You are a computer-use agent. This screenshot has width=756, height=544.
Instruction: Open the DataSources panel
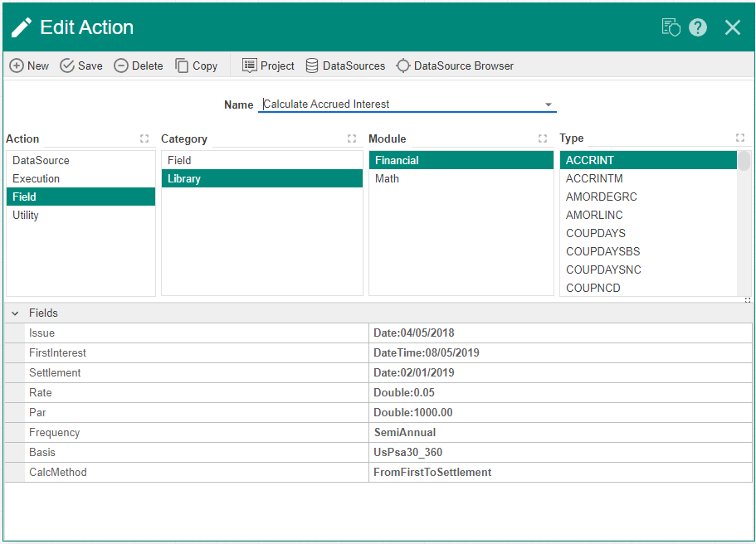(345, 66)
